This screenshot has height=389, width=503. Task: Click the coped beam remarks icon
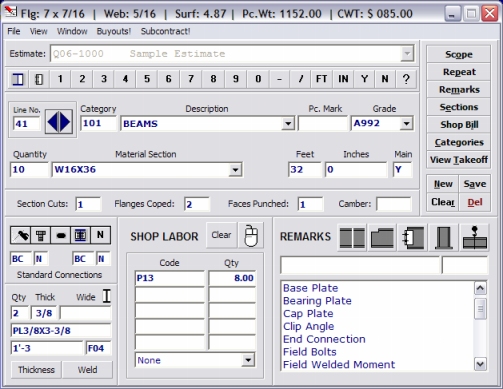tap(382, 238)
